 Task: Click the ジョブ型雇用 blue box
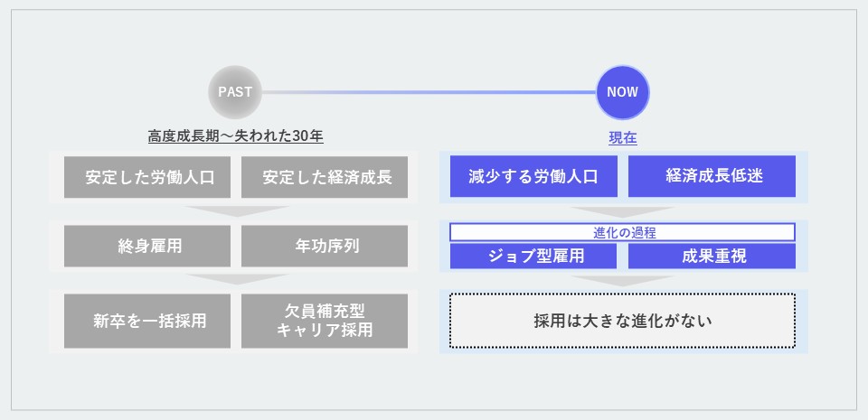pos(533,256)
